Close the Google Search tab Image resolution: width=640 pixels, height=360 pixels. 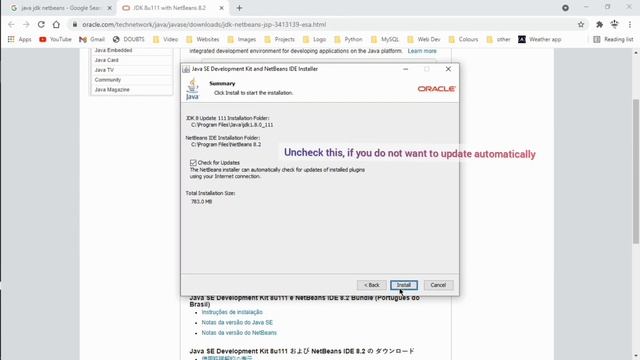click(x=109, y=8)
